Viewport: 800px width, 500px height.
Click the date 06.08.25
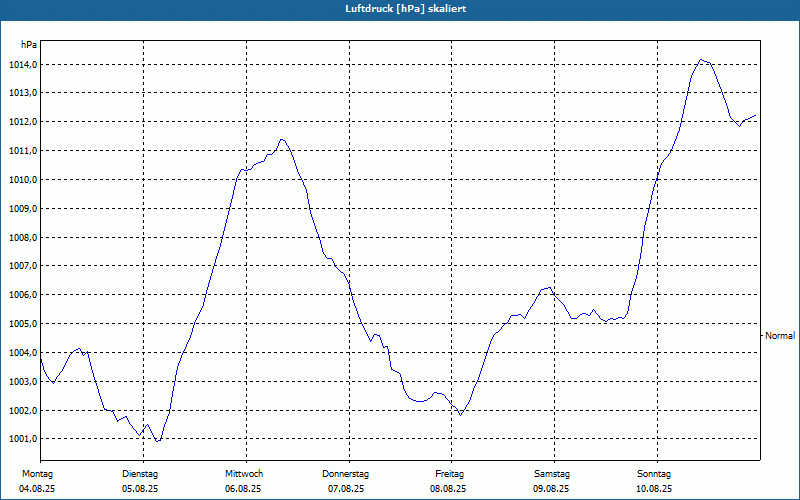[243, 489]
